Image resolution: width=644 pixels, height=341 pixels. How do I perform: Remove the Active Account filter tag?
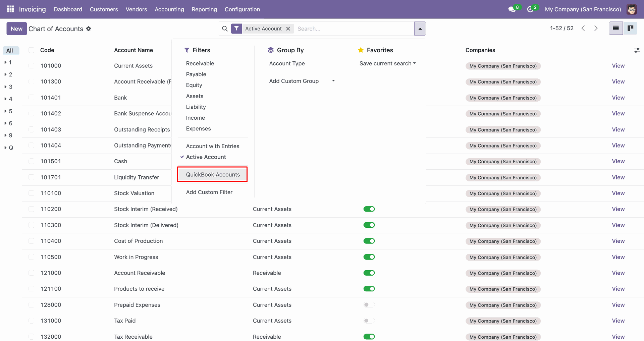point(288,29)
